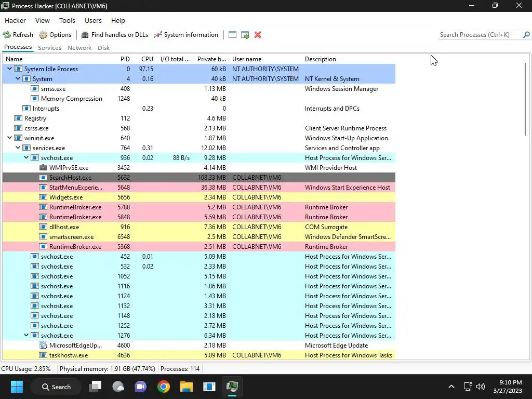This screenshot has height=399, width=532.
Task: Click the Search Processes input field
Action: click(480, 35)
